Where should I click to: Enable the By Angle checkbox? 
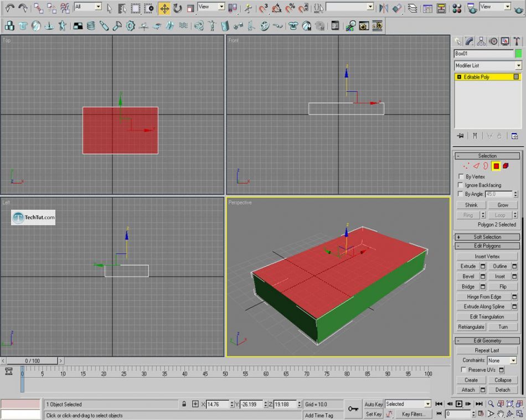tap(460, 193)
